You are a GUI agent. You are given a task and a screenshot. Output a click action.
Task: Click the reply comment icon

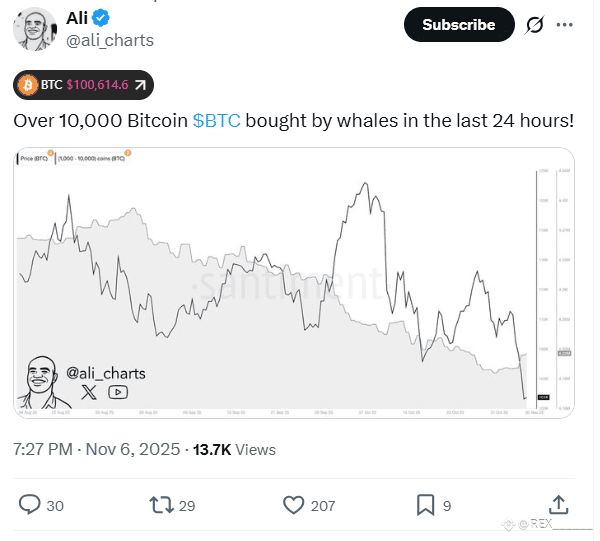pyautogui.click(x=30, y=505)
